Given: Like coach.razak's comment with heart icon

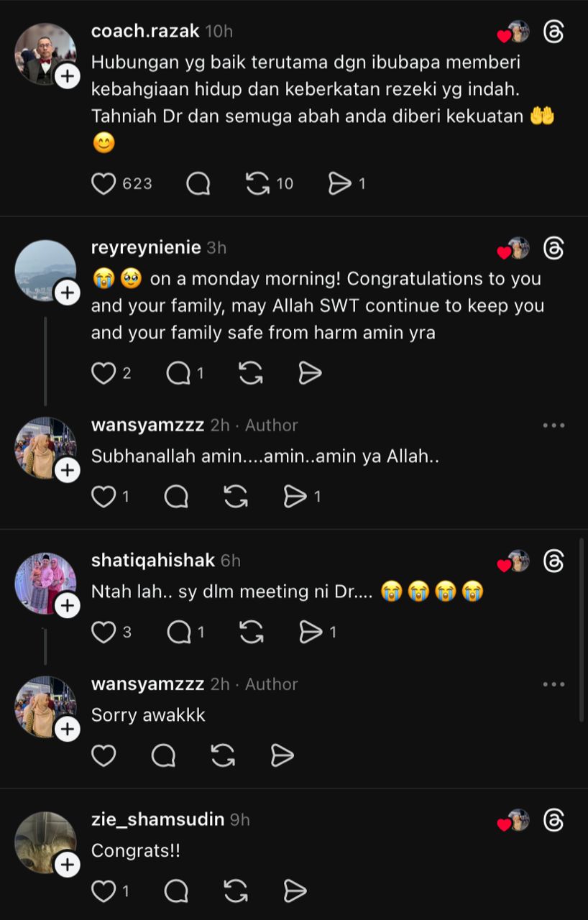Looking at the screenshot, I should point(104,184).
